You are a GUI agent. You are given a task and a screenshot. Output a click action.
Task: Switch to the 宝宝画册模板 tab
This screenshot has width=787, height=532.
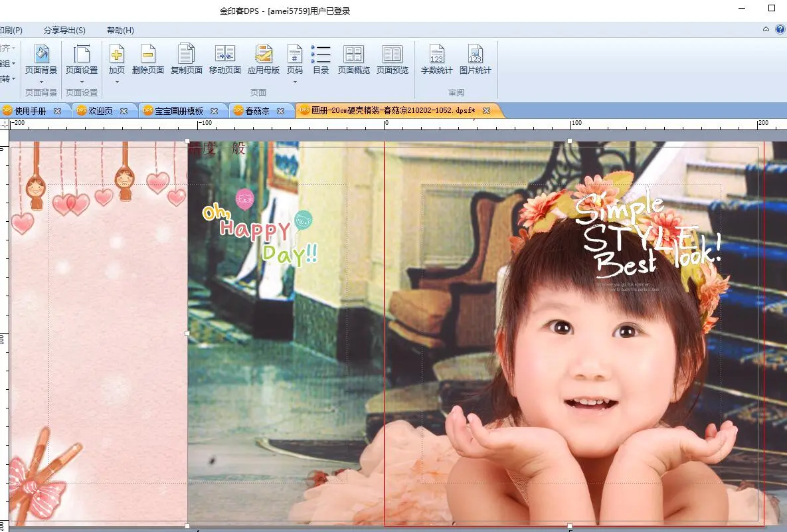(178, 111)
